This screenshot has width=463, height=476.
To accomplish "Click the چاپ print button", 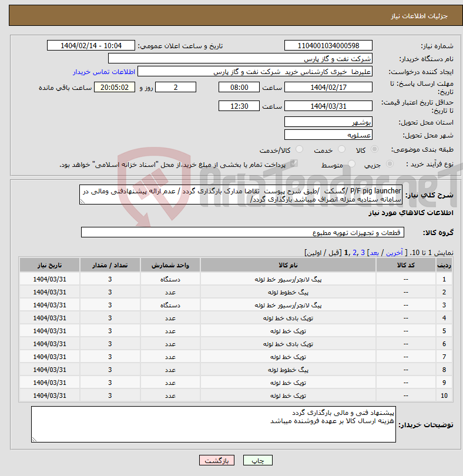I will 258,460.
